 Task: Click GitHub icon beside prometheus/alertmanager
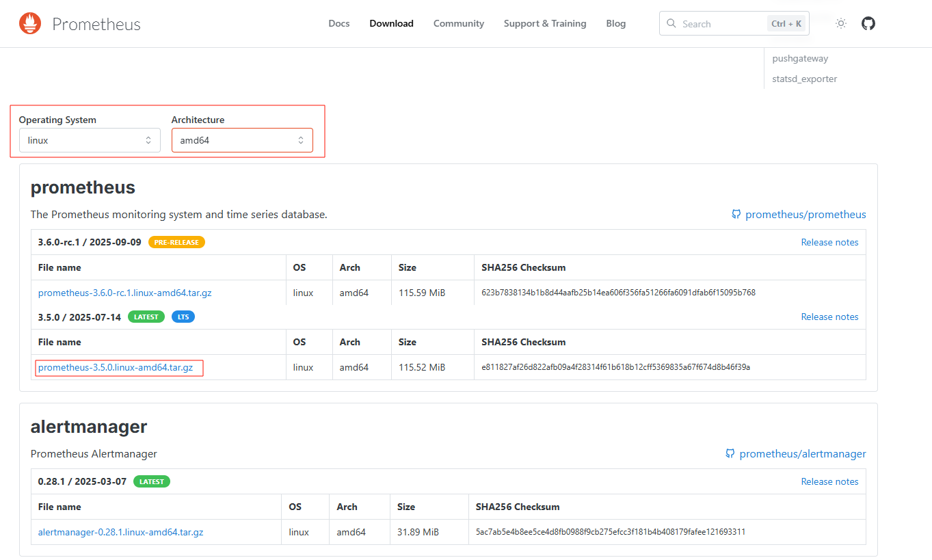[x=730, y=454]
